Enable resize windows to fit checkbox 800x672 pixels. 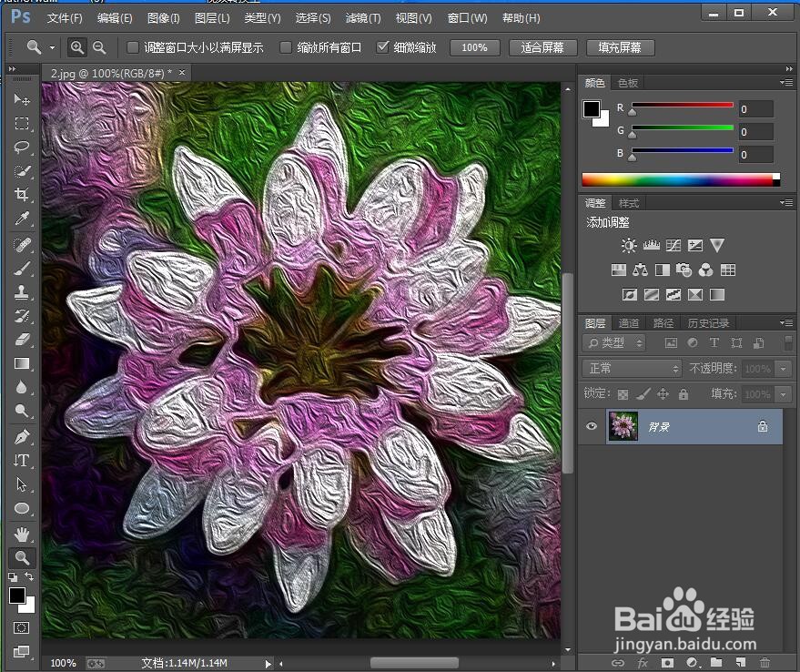pyautogui.click(x=133, y=47)
